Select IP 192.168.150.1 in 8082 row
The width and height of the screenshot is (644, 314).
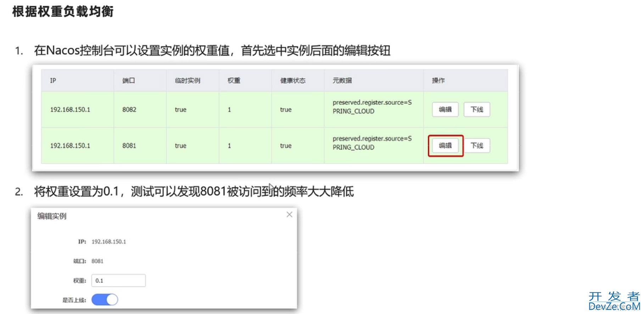(70, 110)
